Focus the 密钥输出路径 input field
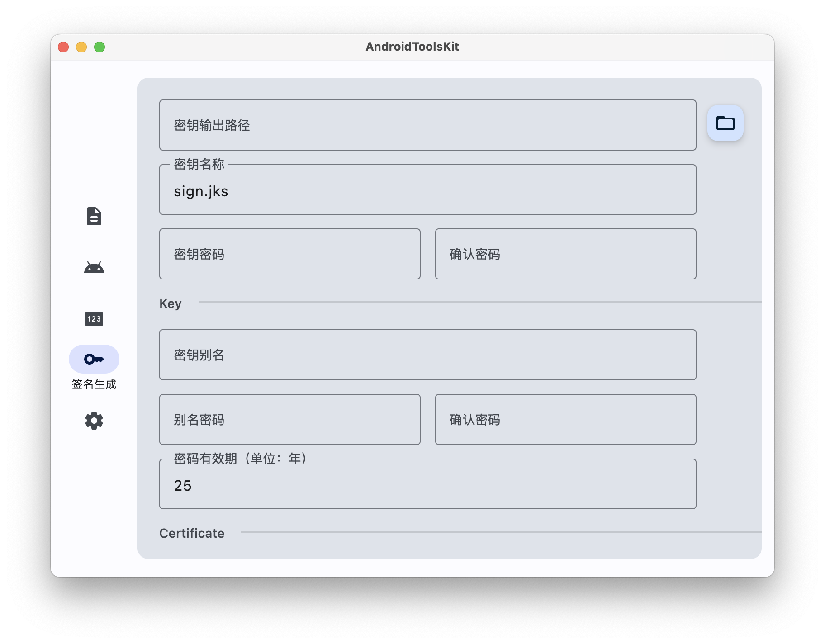Screen dimensions: 825x644 point(427,125)
